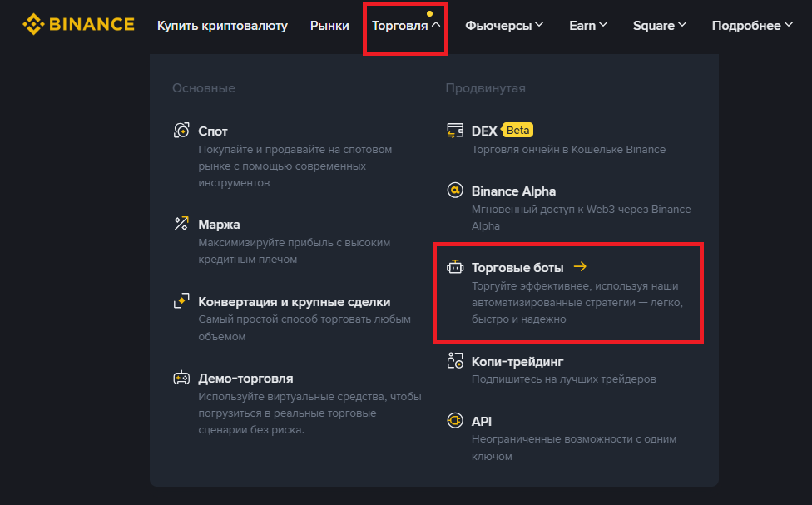Go to Рынки page
The image size is (812, 505).
click(x=329, y=26)
